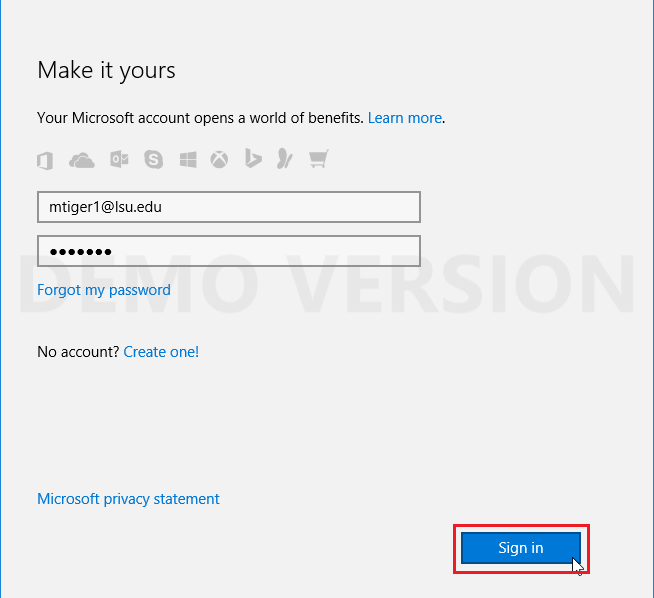Click the 'Make it yours' heading

pyautogui.click(x=106, y=70)
